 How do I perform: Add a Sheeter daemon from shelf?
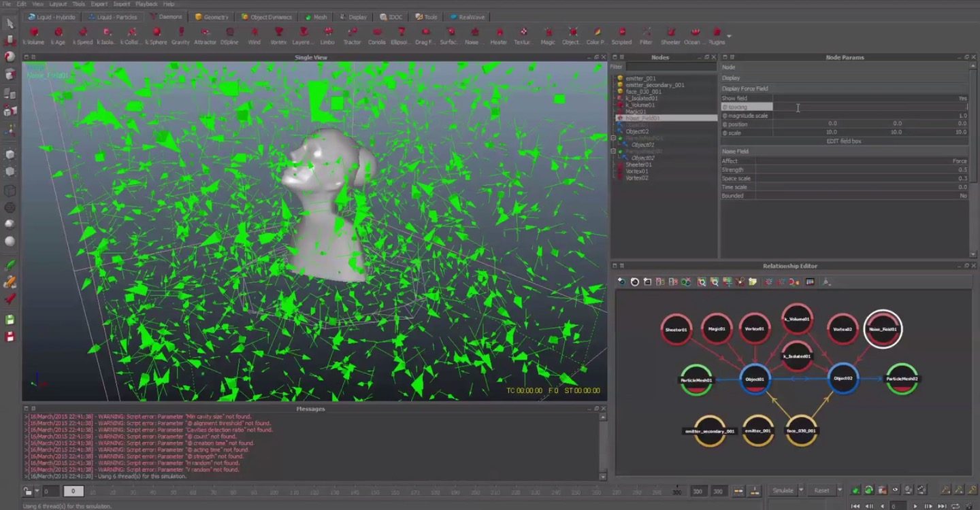[x=670, y=35]
